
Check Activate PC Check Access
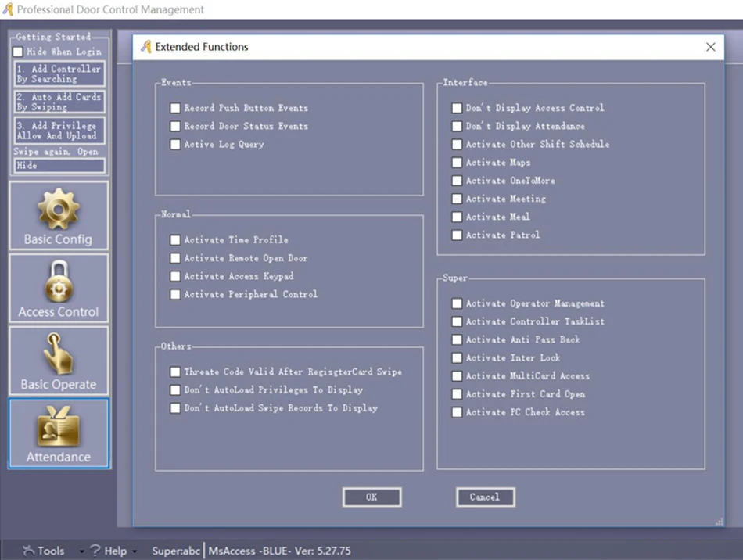coord(457,412)
